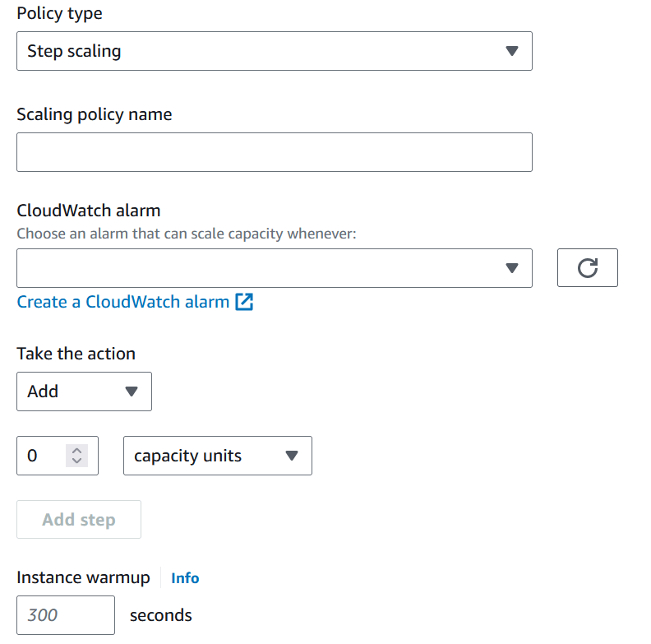The height and width of the screenshot is (644, 651).
Task: Click the down arrow on capacity number stepper
Action: pyautogui.click(x=77, y=461)
